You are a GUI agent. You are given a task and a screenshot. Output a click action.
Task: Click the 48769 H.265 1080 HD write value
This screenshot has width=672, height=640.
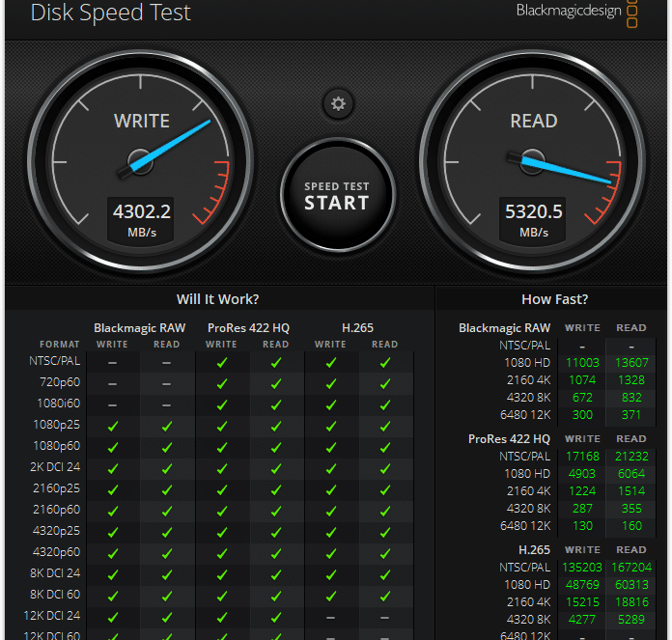tap(582, 585)
